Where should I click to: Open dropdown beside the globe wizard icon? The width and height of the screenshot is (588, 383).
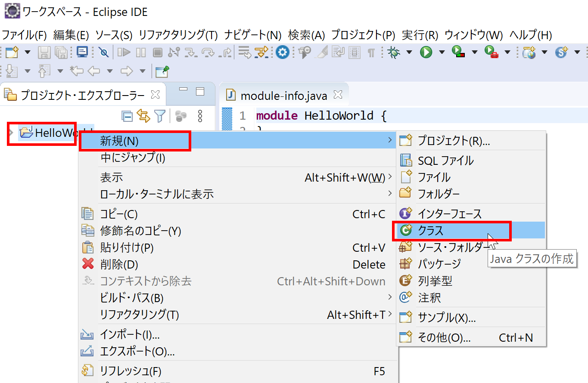(x=544, y=53)
